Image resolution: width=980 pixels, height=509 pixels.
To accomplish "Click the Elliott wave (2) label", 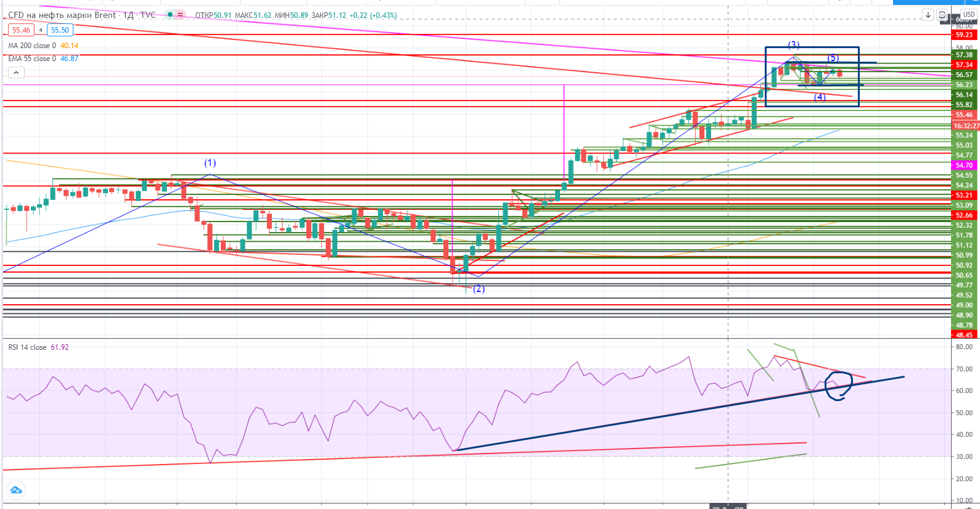I will tap(479, 289).
